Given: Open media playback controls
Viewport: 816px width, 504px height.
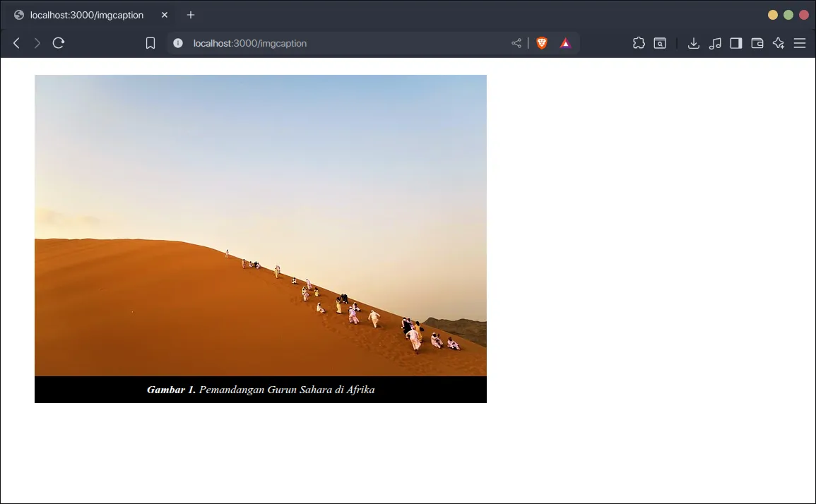Looking at the screenshot, I should [x=714, y=43].
